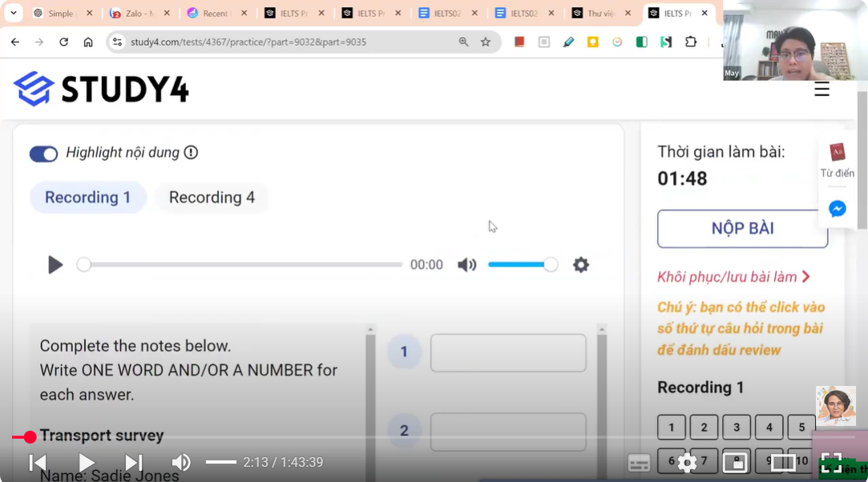Open the Messenger chat icon
Viewport: 868px width, 482px height.
coord(837,209)
